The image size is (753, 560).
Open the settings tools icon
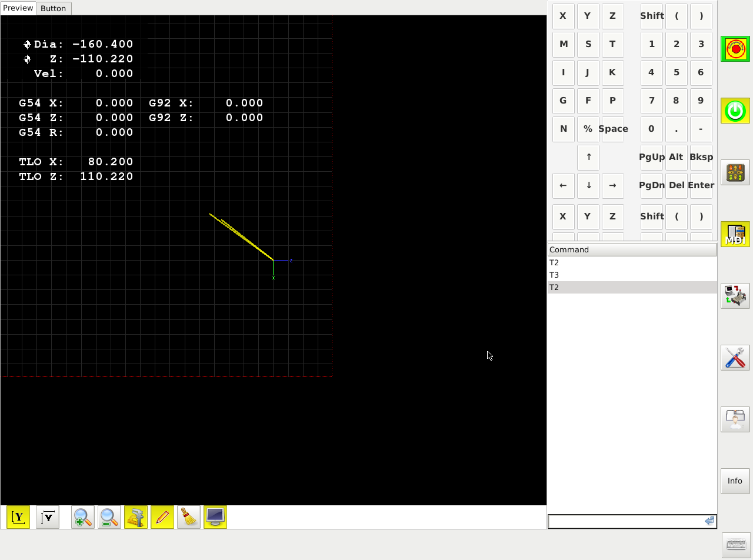735,358
